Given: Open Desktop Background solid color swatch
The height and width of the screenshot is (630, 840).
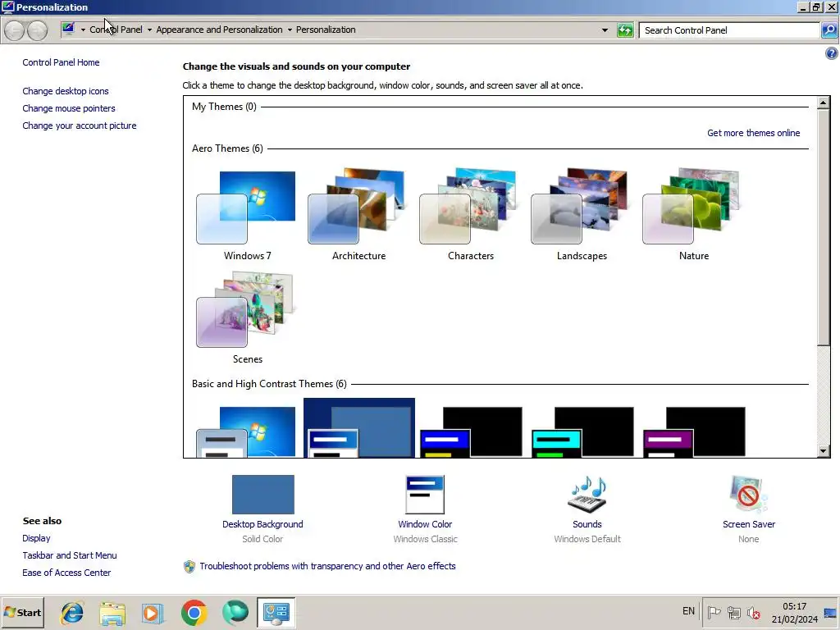Looking at the screenshot, I should point(263,495).
